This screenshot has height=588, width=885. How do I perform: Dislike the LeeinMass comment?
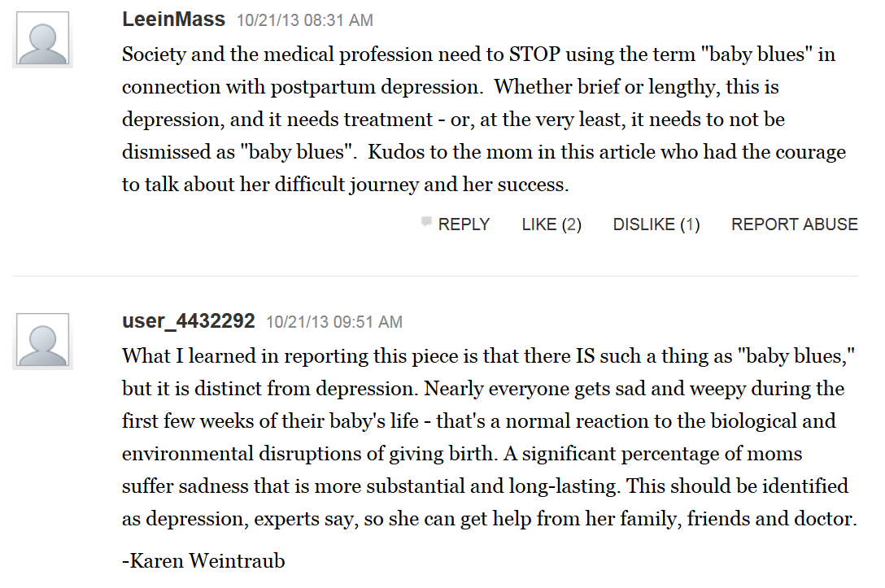[656, 224]
